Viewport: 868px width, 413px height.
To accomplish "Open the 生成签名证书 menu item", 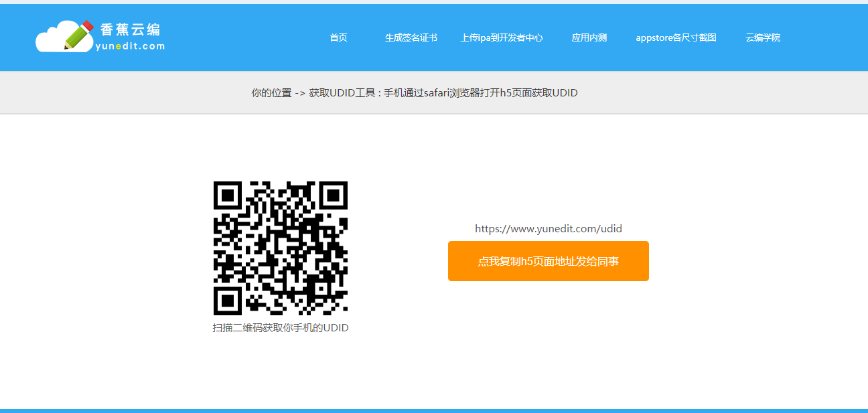I will click(411, 37).
